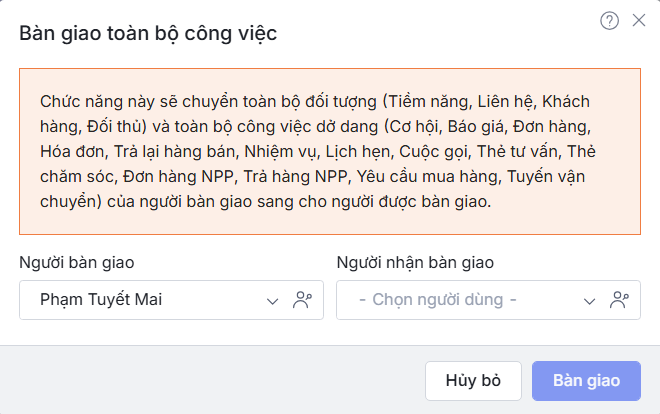
Task: Click user picker icon beside Phạm Tuyết Mai
Action: [302, 299]
